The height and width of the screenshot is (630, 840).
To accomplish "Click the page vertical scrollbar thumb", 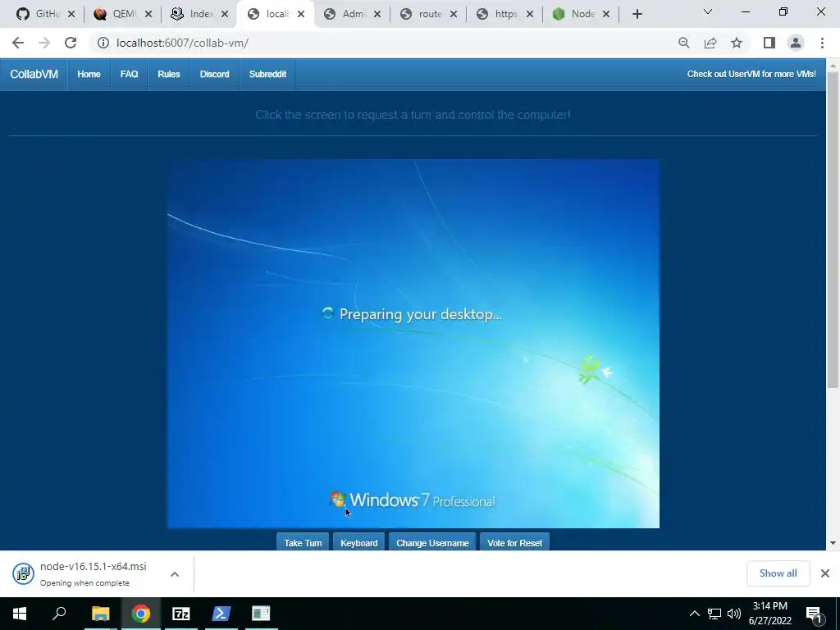I will 833,230.
